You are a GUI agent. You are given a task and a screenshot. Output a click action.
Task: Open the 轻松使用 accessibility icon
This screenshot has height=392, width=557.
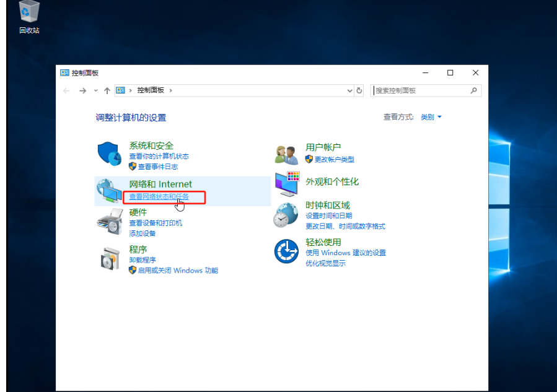click(x=286, y=251)
